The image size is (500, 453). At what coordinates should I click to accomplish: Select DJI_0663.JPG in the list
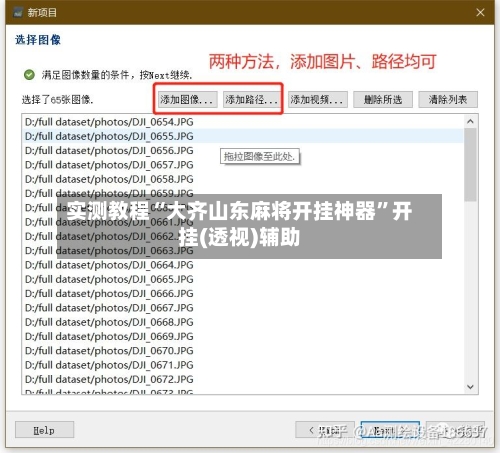coord(243,251)
